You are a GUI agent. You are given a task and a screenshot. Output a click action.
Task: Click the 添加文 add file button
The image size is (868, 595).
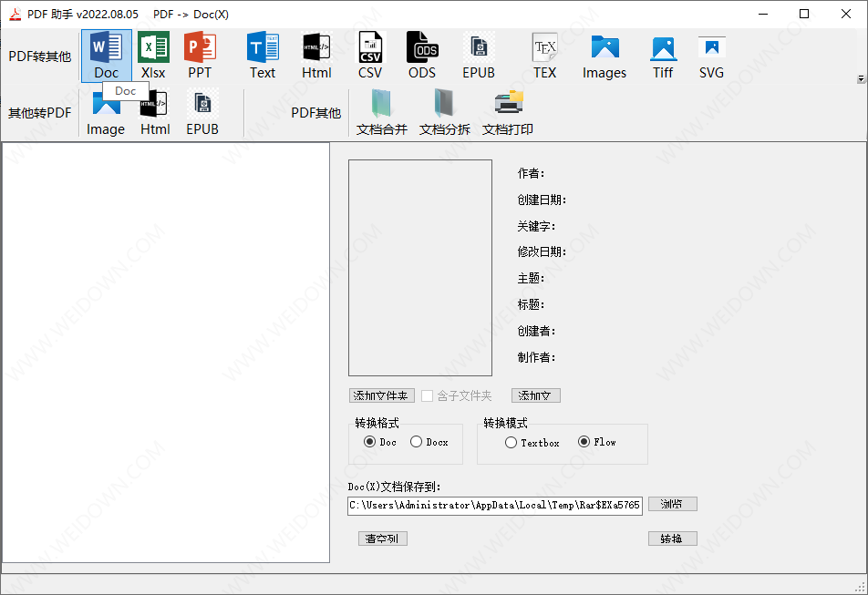coord(536,395)
